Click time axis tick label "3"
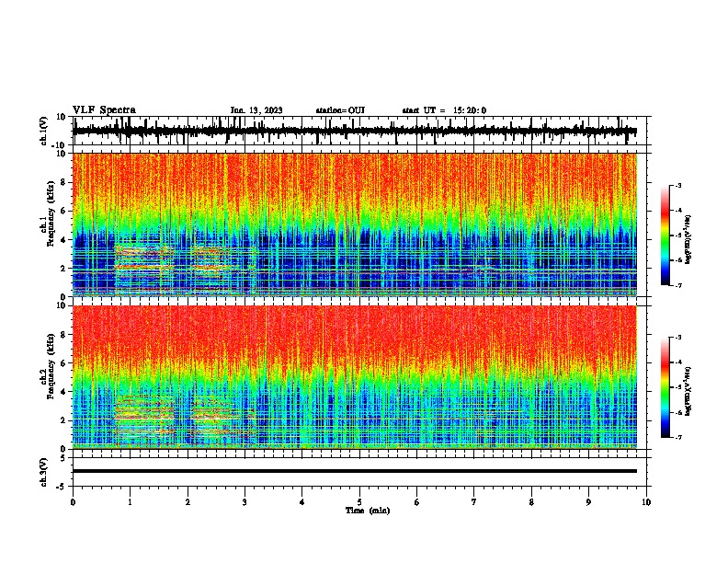The image size is (728, 563). pos(245,502)
